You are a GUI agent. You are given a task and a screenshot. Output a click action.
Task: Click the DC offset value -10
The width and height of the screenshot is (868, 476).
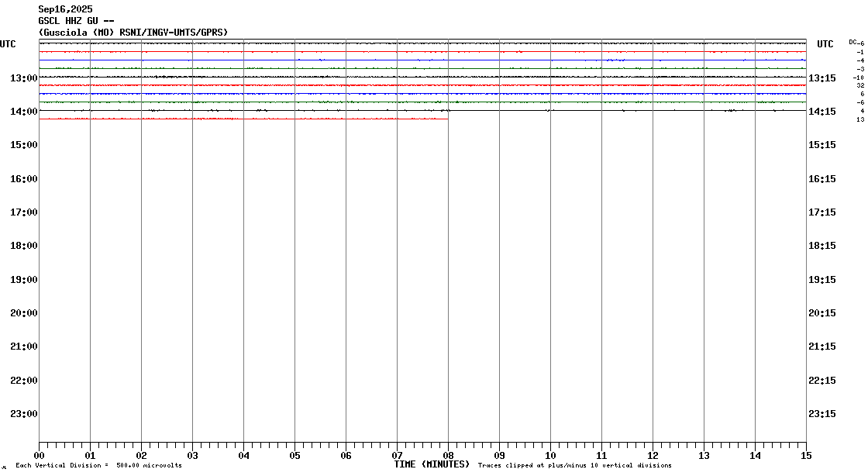pyautogui.click(x=859, y=78)
